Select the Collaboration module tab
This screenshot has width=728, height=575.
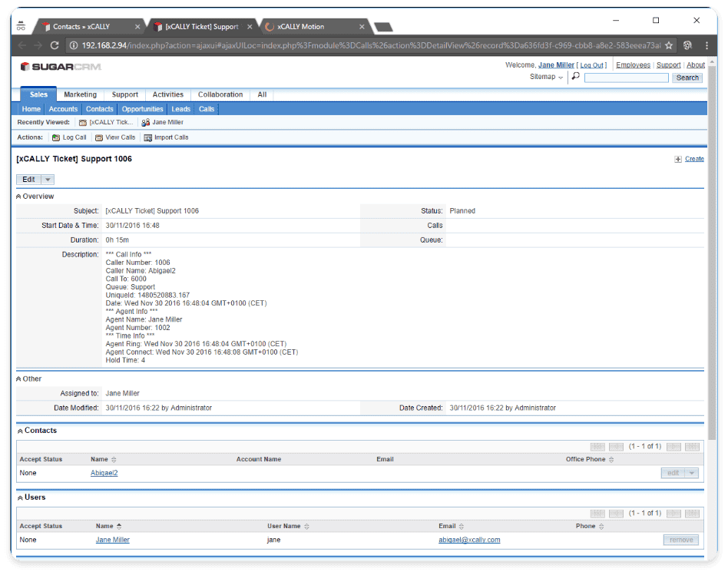[220, 94]
